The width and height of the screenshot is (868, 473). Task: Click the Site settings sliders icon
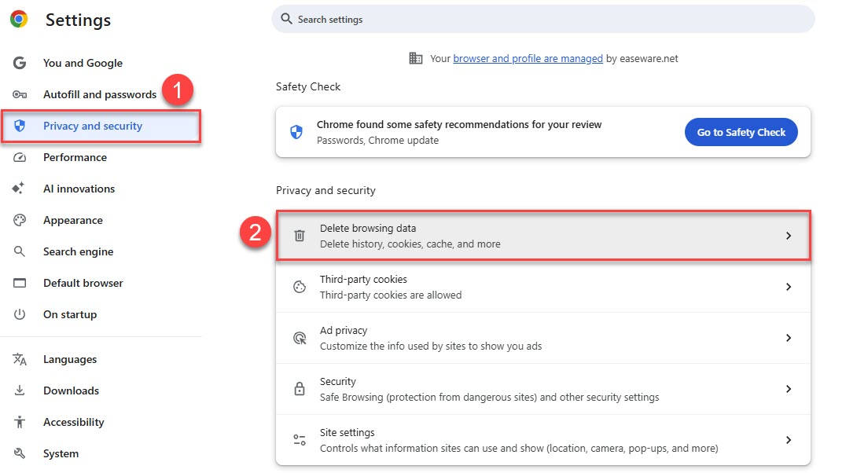(300, 440)
